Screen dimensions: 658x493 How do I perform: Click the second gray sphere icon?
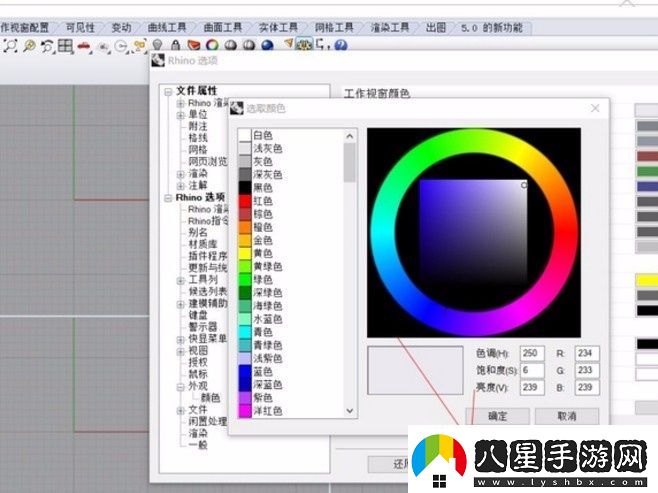(249, 44)
